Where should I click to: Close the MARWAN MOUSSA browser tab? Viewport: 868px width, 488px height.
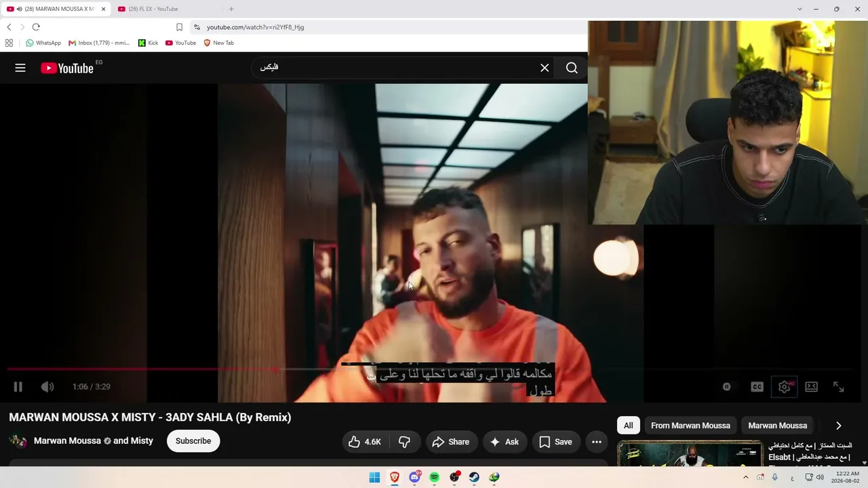104,9
